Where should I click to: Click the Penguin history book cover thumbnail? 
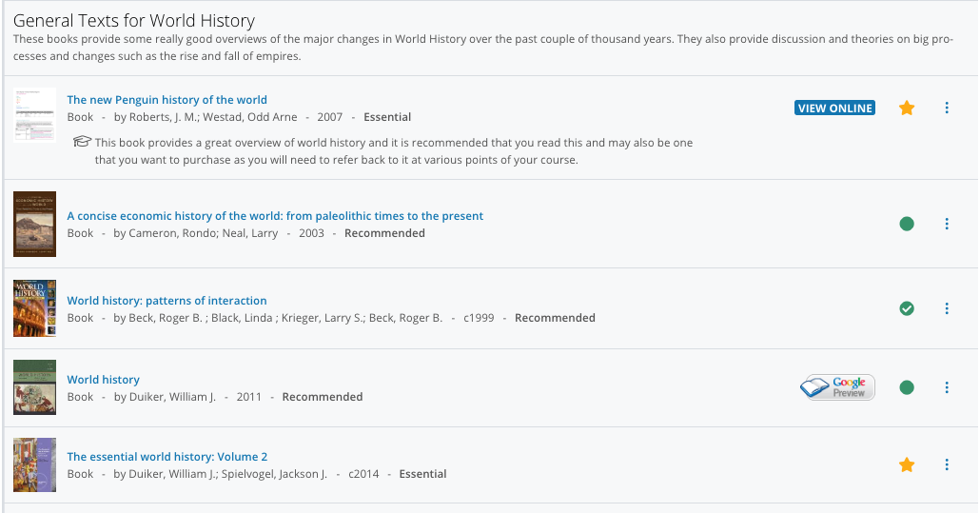(x=34, y=115)
